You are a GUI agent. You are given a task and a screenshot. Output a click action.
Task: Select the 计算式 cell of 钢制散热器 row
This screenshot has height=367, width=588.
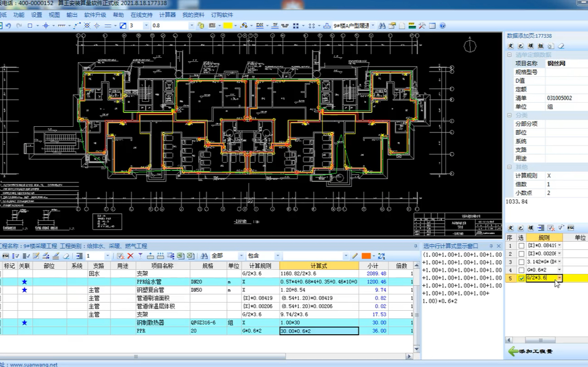(319, 323)
